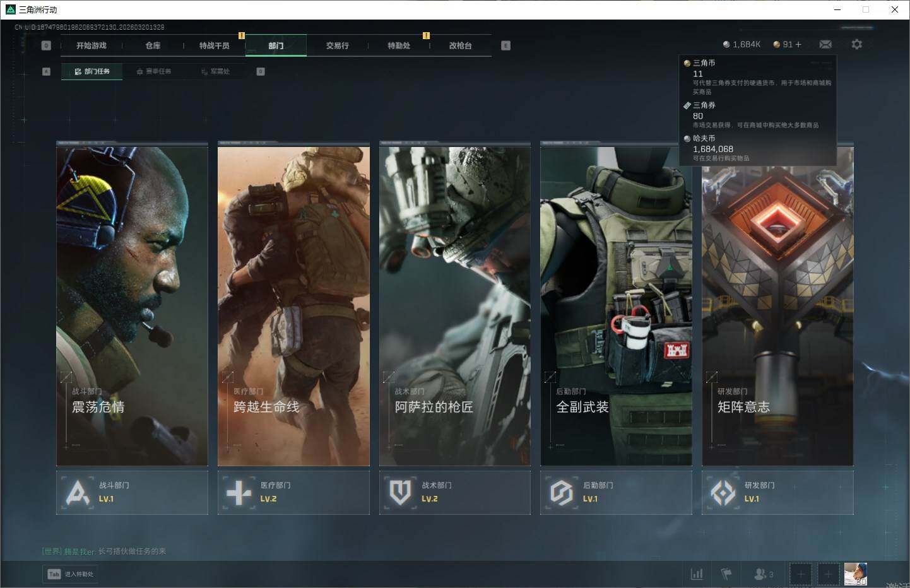Select the 改枪台 tab
The image size is (910, 588).
460,45
